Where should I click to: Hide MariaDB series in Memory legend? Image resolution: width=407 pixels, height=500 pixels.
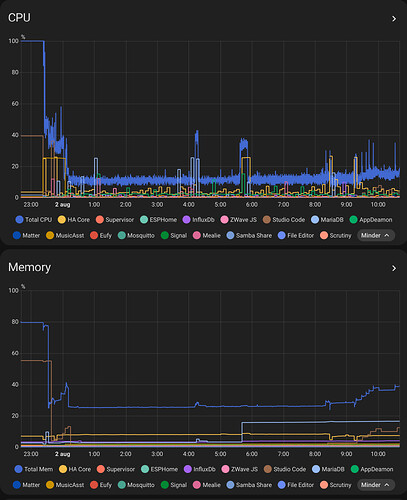click(328, 469)
